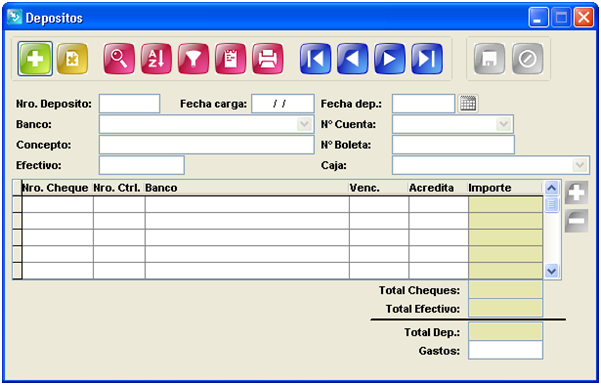Click the Total Cheques field
The height and width of the screenshot is (385, 601).
tap(506, 290)
